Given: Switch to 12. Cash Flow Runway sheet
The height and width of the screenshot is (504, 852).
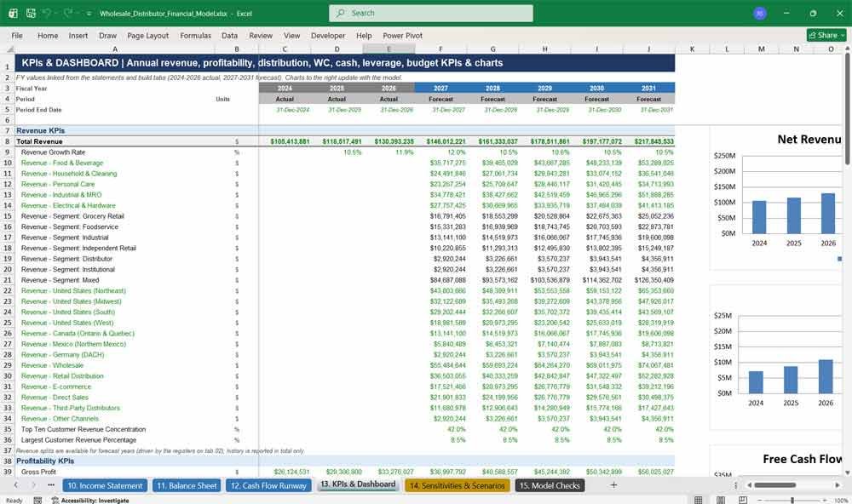Looking at the screenshot, I should [x=268, y=485].
